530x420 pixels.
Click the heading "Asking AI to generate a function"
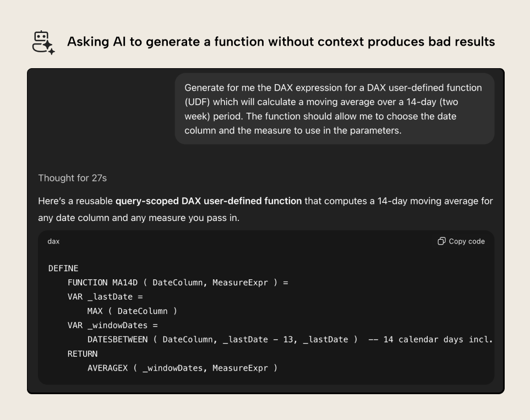pos(281,42)
